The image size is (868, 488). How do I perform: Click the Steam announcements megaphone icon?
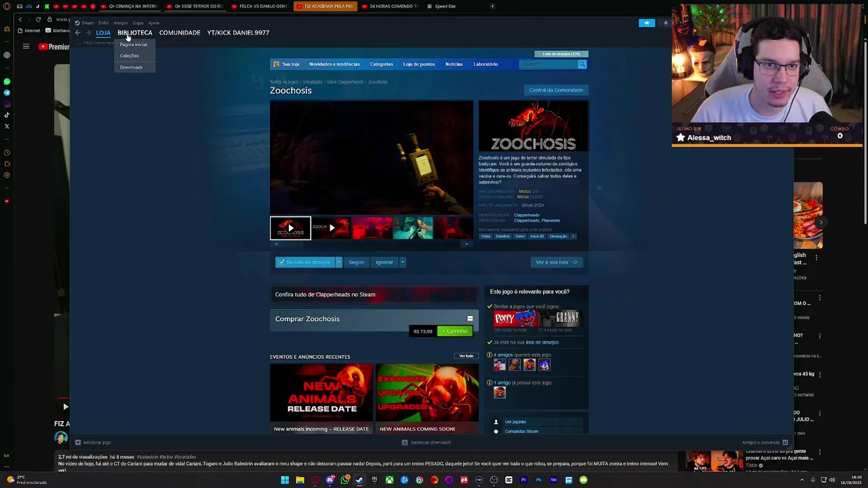[647, 23]
